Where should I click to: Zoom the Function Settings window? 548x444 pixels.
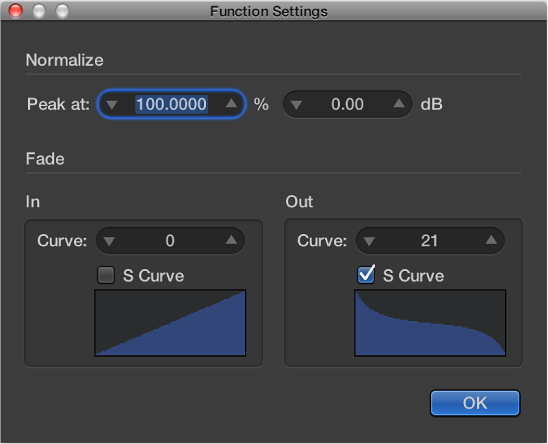tap(62, 10)
